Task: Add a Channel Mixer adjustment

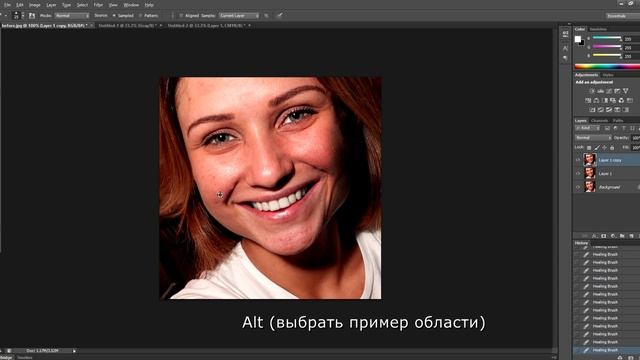Action: coord(621,100)
